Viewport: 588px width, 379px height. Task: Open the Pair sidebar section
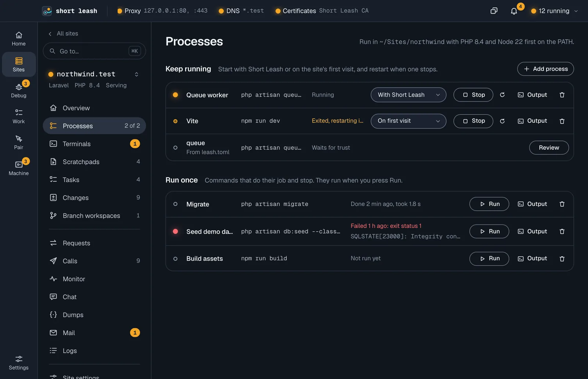pos(19,142)
